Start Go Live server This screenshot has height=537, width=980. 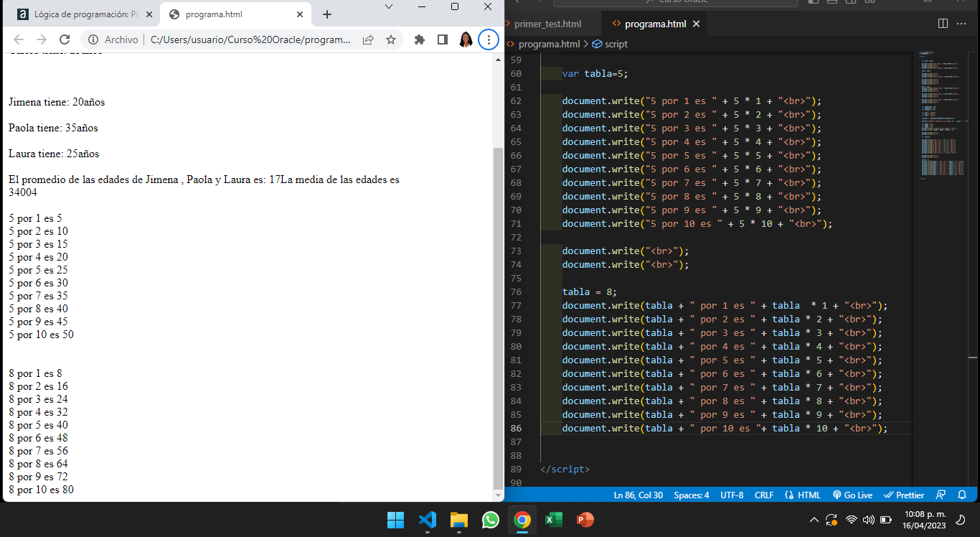click(852, 495)
